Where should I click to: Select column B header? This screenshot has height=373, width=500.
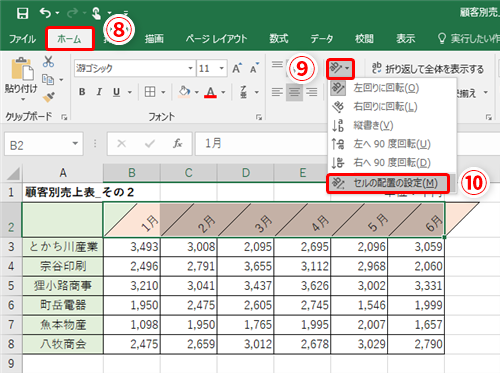pyautogui.click(x=132, y=173)
